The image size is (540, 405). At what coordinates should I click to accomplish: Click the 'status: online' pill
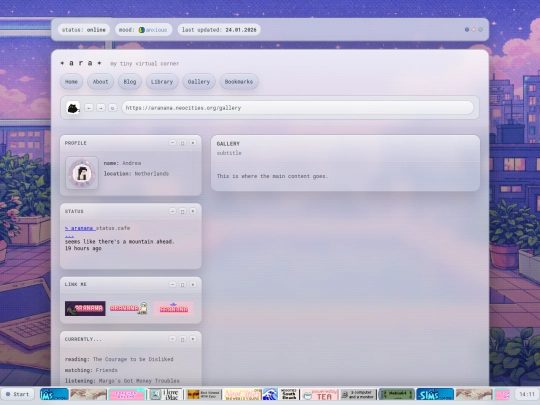pyautogui.click(x=84, y=30)
